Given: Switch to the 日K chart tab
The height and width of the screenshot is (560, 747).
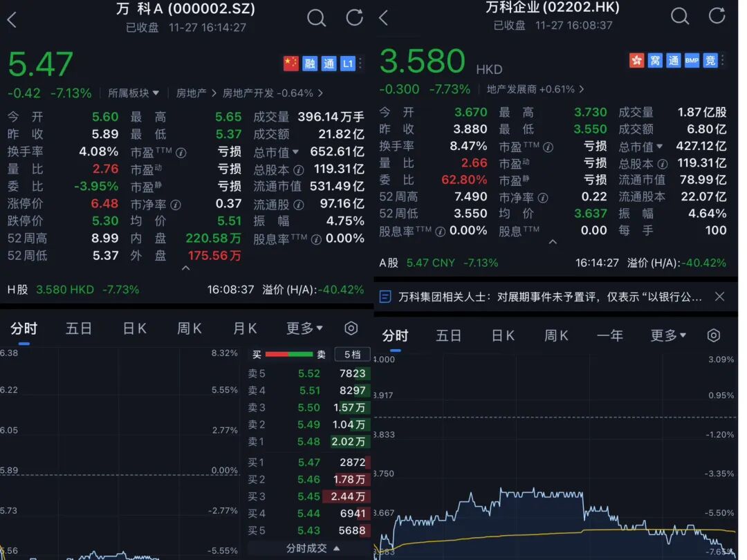Looking at the screenshot, I should pyautogui.click(x=134, y=328).
